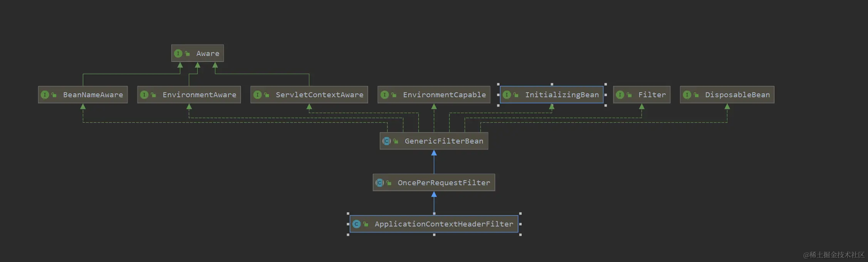Select the Filter label text
The width and height of the screenshot is (868, 262).
coord(652,95)
